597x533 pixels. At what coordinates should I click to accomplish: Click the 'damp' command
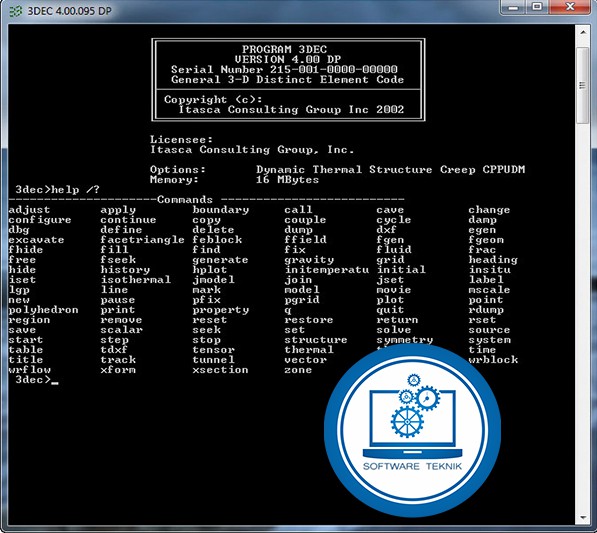[482, 220]
